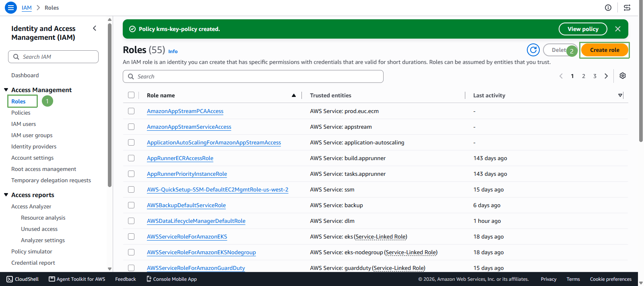Open the AWS navigation hamburger menu
644x286 pixels.
(11, 8)
